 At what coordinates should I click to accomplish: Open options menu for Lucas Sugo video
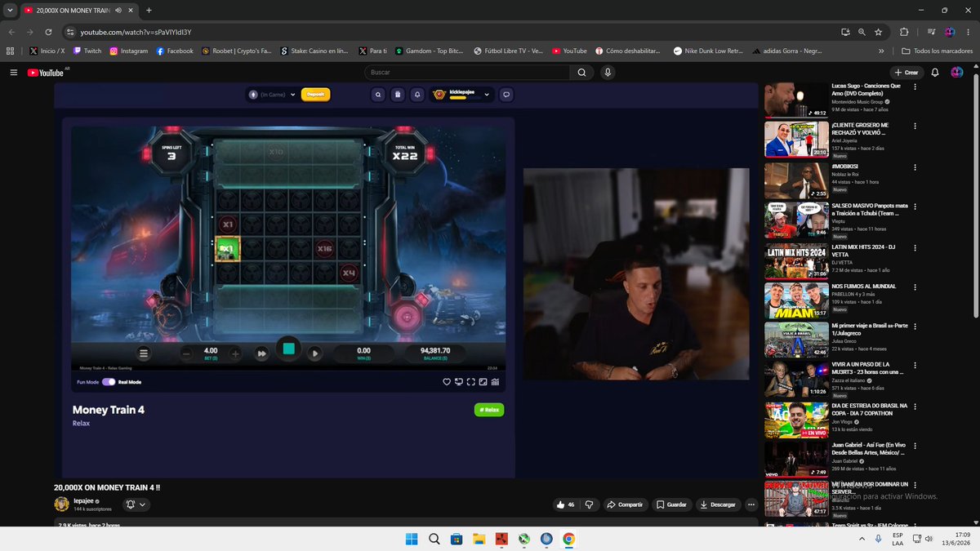(x=915, y=86)
